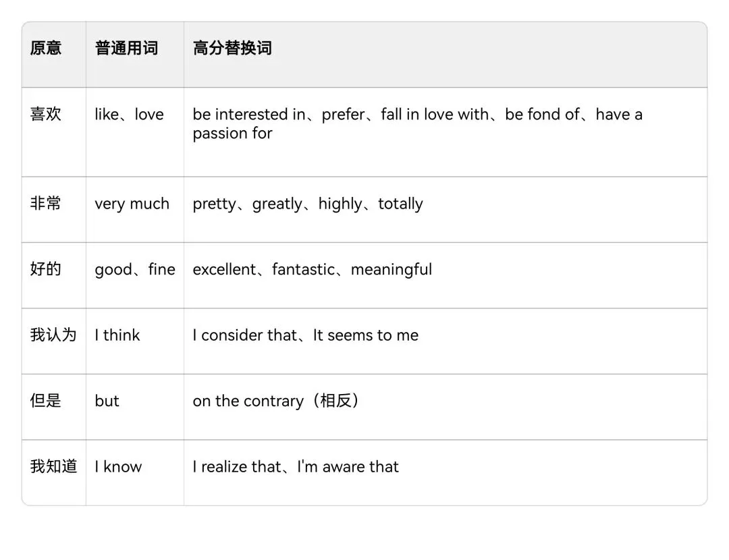
Task: Click the 'passion for' text line
Action: pos(232,134)
